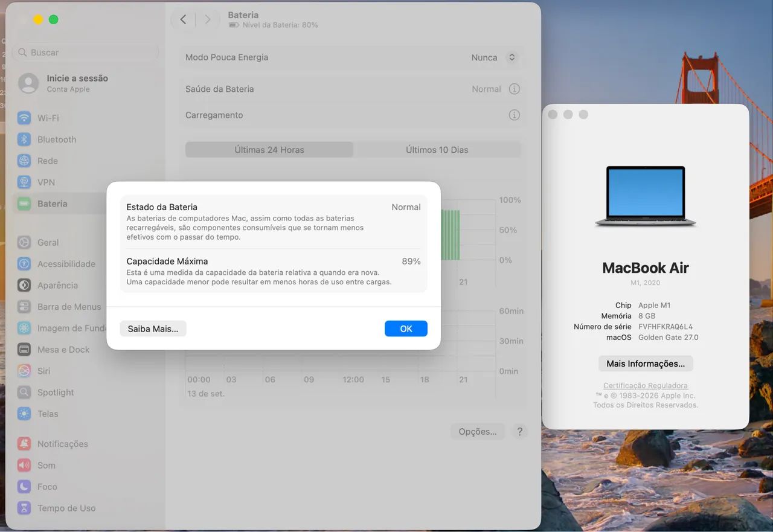
Task: Open the Barra de Menus icon
Action: point(24,307)
